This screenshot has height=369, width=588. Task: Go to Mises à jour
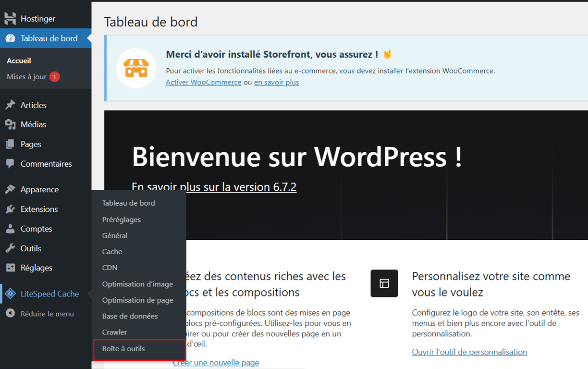26,77
